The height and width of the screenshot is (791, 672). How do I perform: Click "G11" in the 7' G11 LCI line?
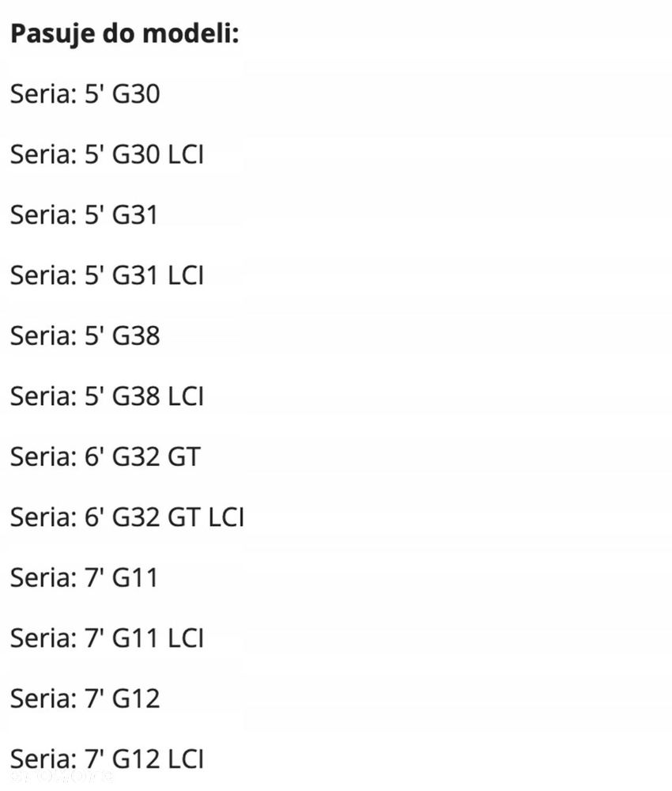[x=135, y=638]
